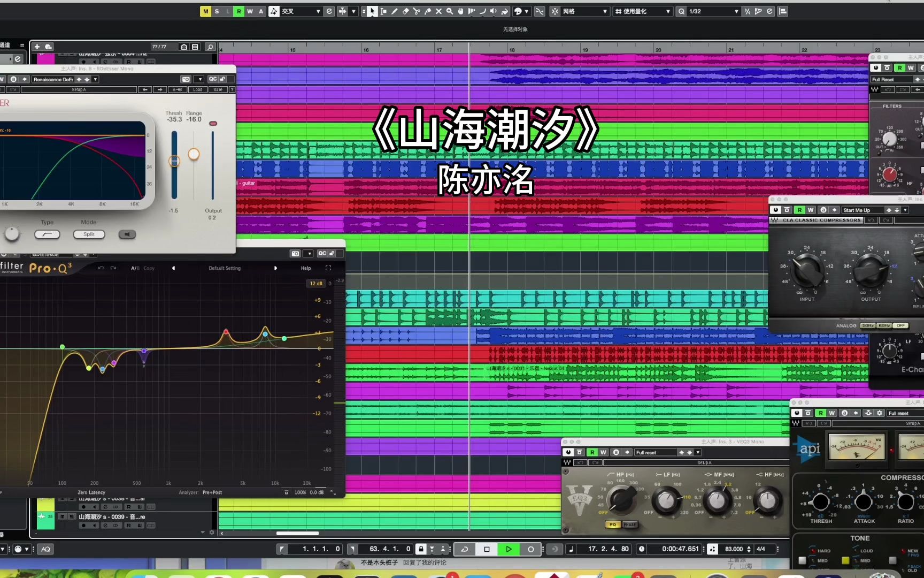Image resolution: width=924 pixels, height=578 pixels.
Task: Go to next Pro-Q 3 preset arrow
Action: tap(276, 268)
